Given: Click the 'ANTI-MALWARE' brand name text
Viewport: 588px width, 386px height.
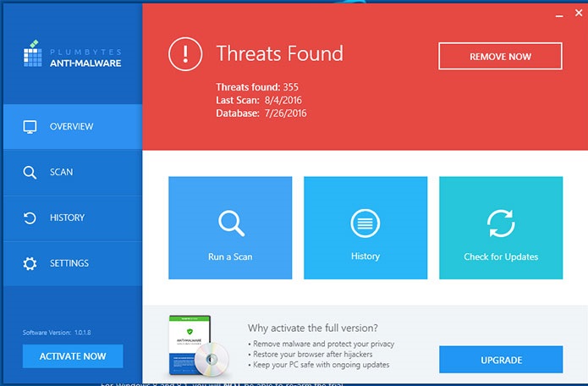Looking at the screenshot, I should [85, 63].
